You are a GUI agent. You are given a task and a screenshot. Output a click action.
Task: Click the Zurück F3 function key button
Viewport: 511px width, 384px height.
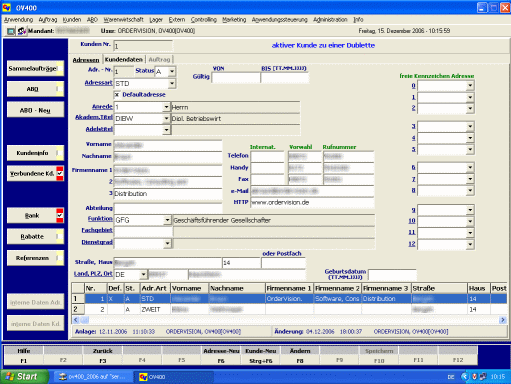[x=103, y=356]
